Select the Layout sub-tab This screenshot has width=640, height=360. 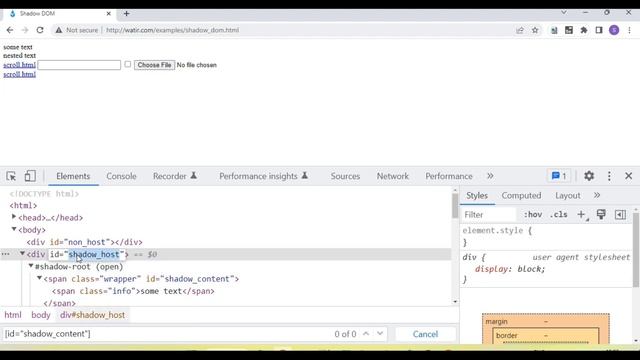(x=567, y=196)
